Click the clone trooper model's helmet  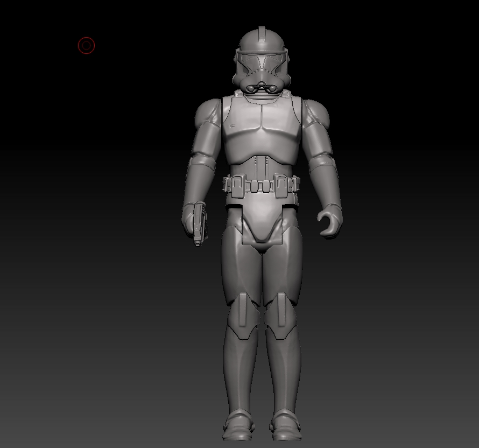262,60
